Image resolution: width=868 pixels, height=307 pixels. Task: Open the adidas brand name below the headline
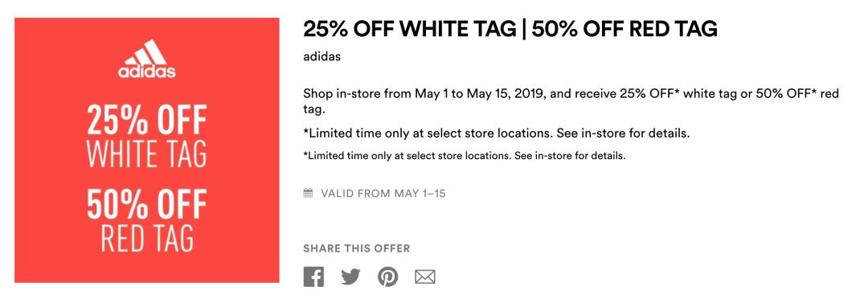(321, 56)
